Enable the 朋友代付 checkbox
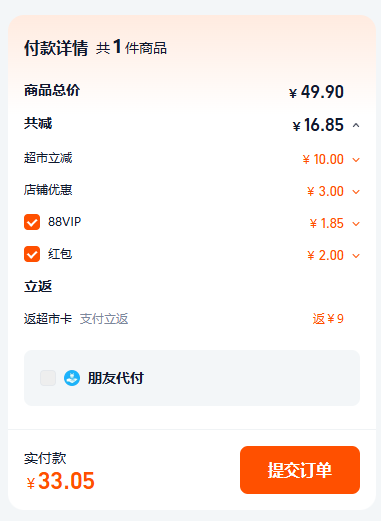 [48, 378]
